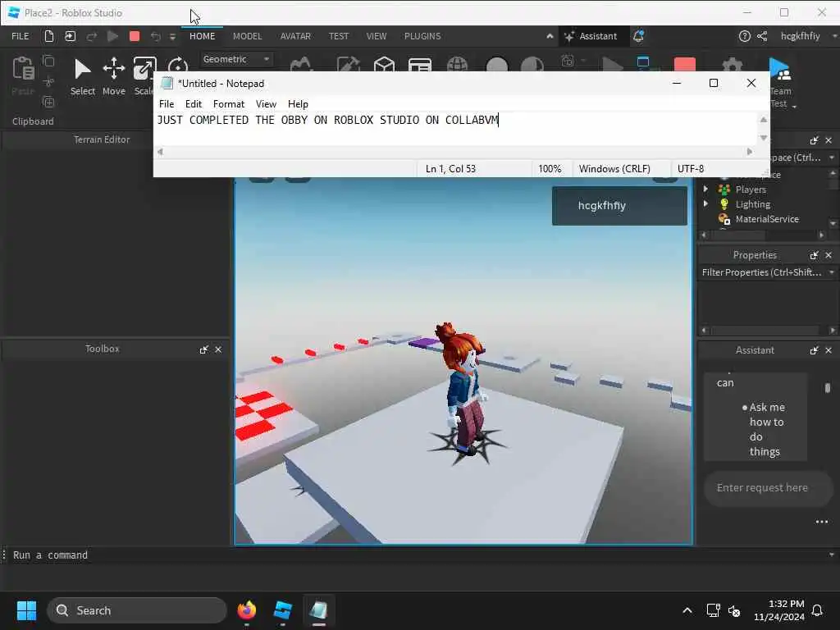This screenshot has width=840, height=630.
Task: Open the VIEW ribbon tab
Action: 376,36
